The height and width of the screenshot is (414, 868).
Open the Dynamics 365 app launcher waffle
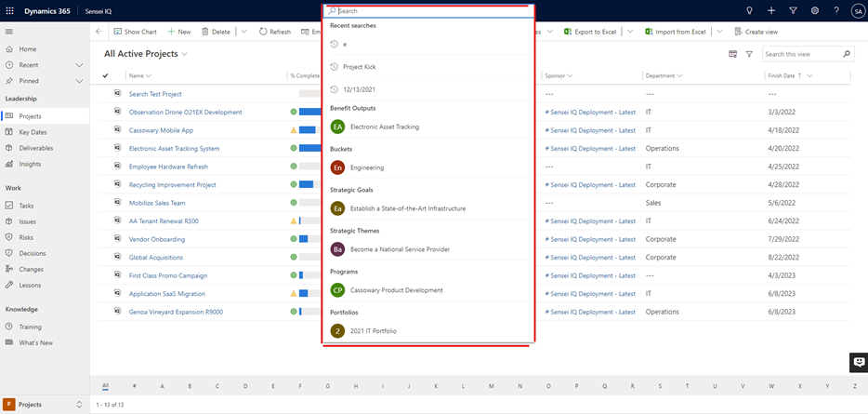pyautogui.click(x=9, y=9)
